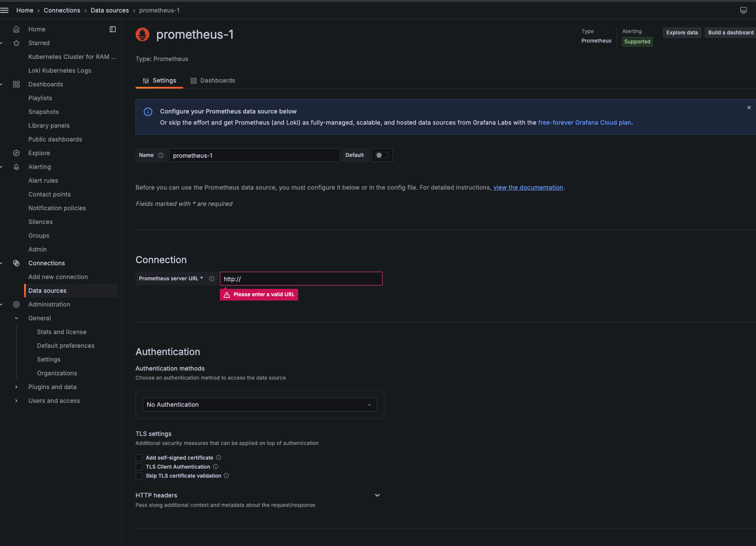756x546 pixels.
Task: Open the view the documentation link
Action: (528, 187)
